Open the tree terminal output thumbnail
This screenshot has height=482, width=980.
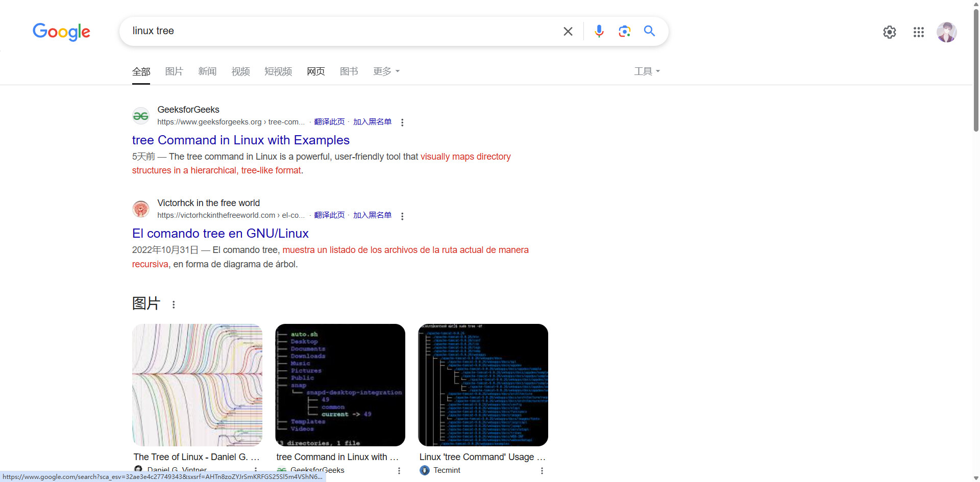(340, 385)
